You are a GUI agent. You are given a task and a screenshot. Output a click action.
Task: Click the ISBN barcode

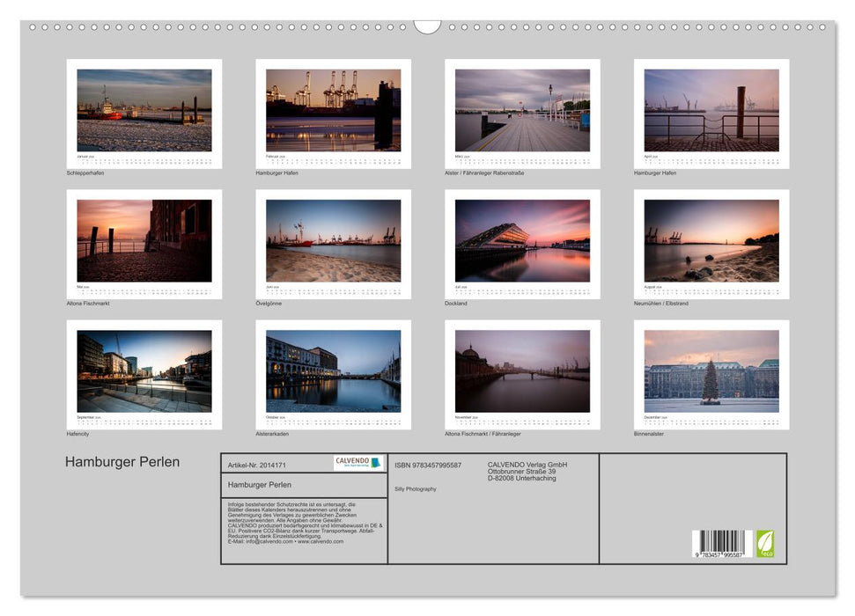tap(722, 544)
